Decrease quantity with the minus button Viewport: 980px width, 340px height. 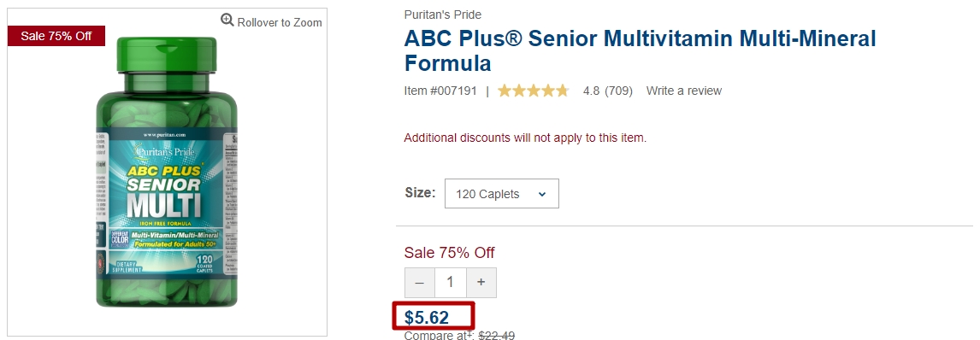coord(420,283)
